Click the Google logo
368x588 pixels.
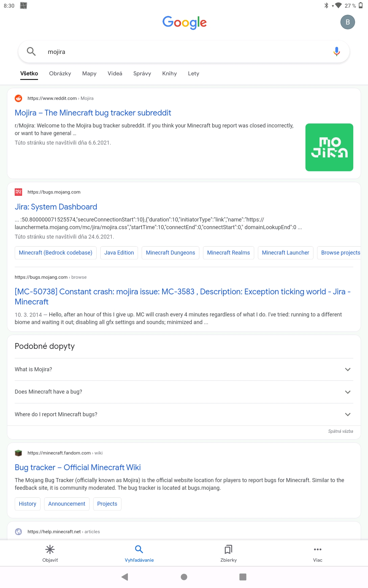point(184,22)
